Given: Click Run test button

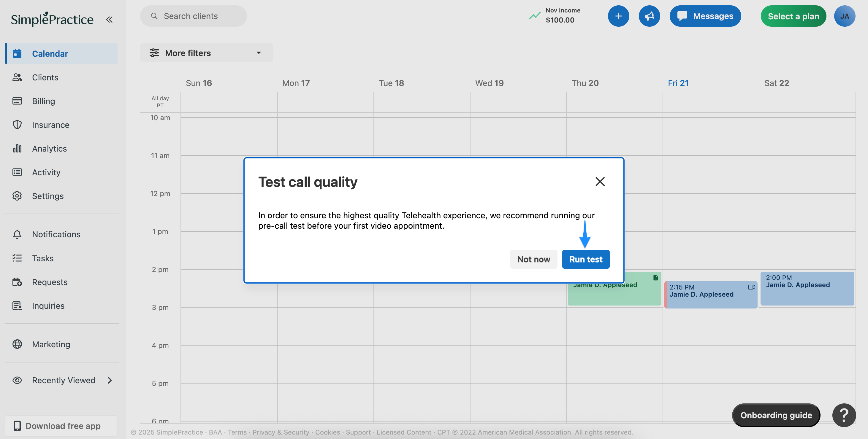Looking at the screenshot, I should click(x=586, y=259).
